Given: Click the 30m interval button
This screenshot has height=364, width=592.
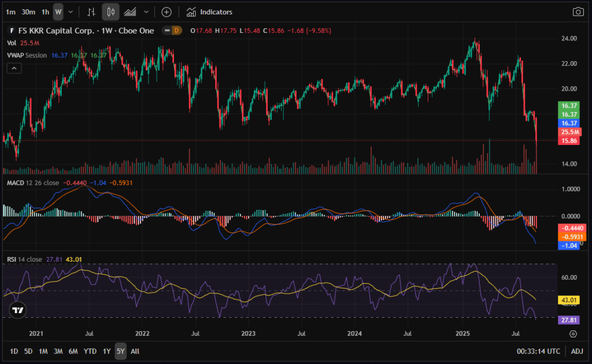Looking at the screenshot, I should pos(28,12).
